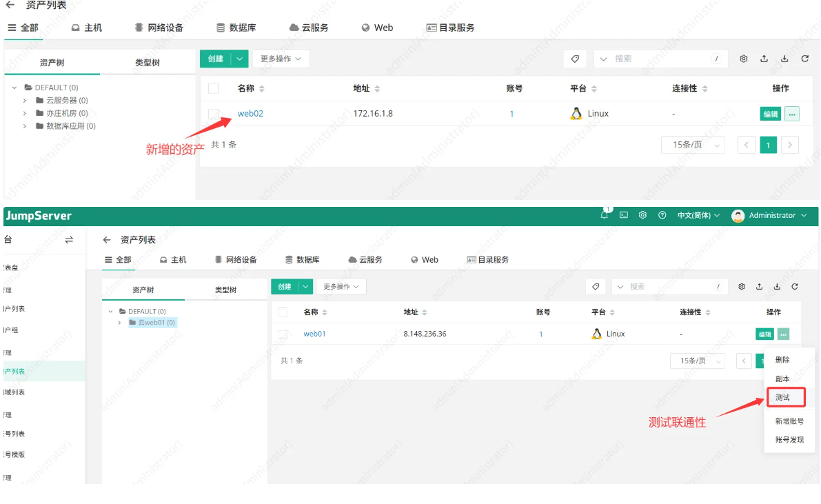The height and width of the screenshot is (504, 821).
Task: Sort the web01 table by 名称
Action: pyautogui.click(x=325, y=312)
